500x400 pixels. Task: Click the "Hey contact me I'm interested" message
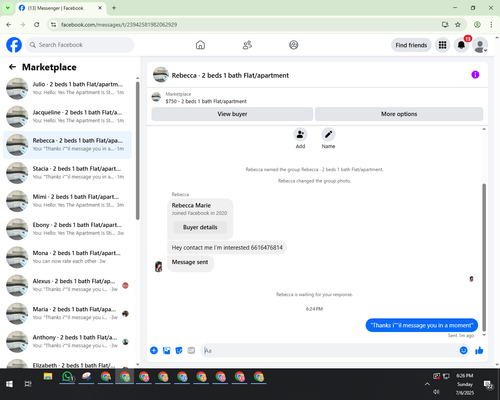click(x=227, y=248)
